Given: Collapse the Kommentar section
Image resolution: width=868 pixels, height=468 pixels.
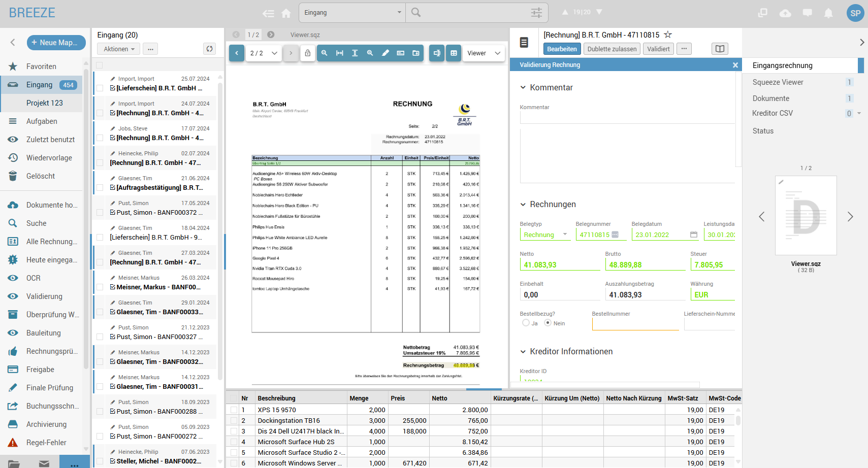Looking at the screenshot, I should [523, 87].
